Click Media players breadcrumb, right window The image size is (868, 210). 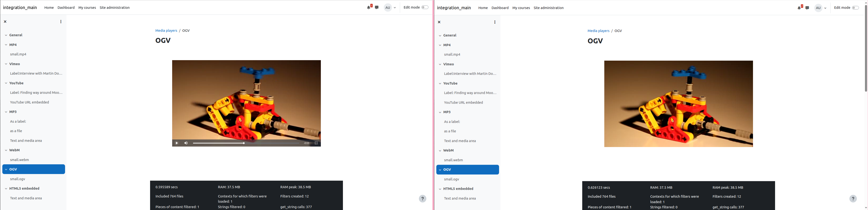(x=598, y=31)
